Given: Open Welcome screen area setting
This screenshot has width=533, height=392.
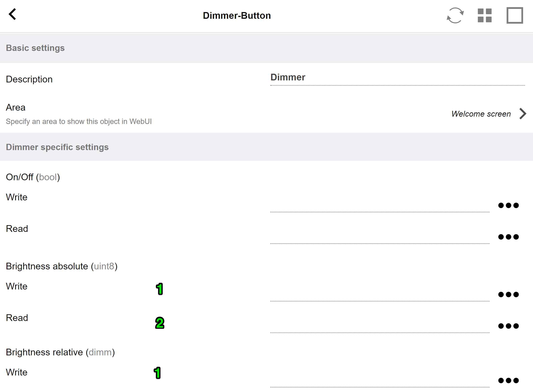Looking at the screenshot, I should pyautogui.click(x=481, y=114).
